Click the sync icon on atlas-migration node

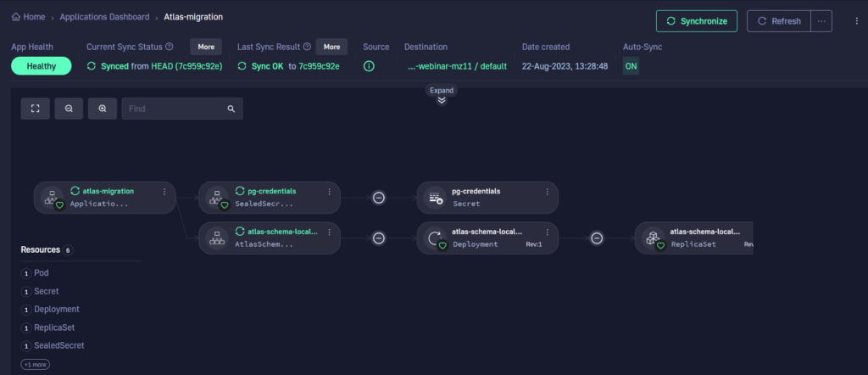75,191
